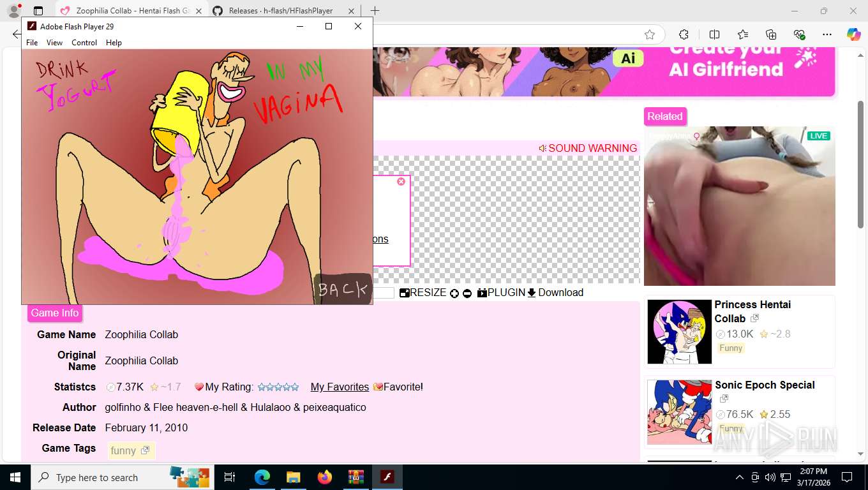This screenshot has width=868, height=490.
Task: Click the February 11, 2010 release date
Action: click(x=146, y=427)
